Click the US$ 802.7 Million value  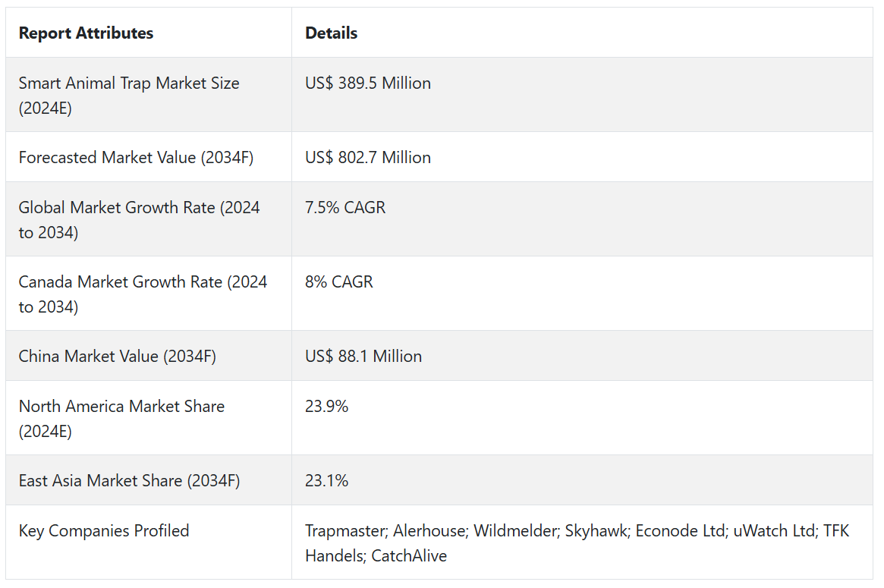368,158
